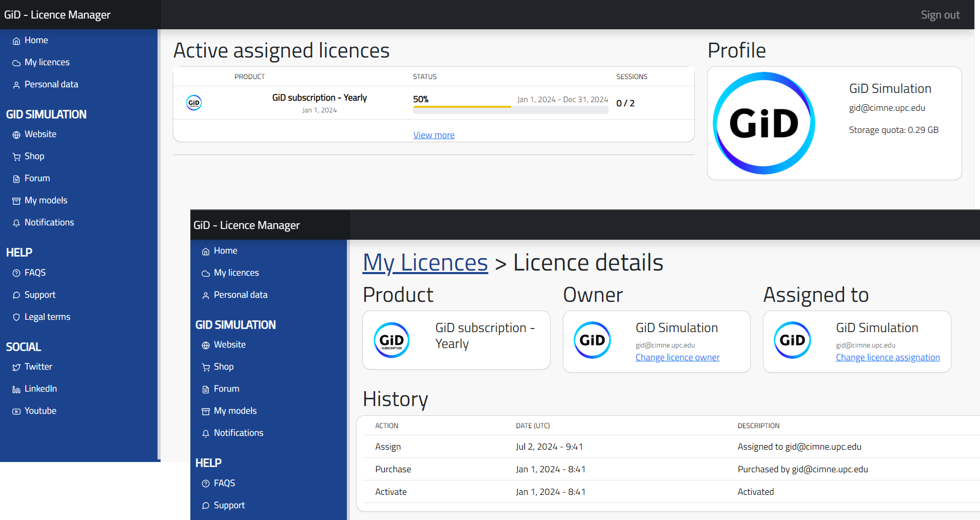Viewport: 980px width, 520px height.
Task: Click the GiD subscription product logo
Action: tap(391, 340)
